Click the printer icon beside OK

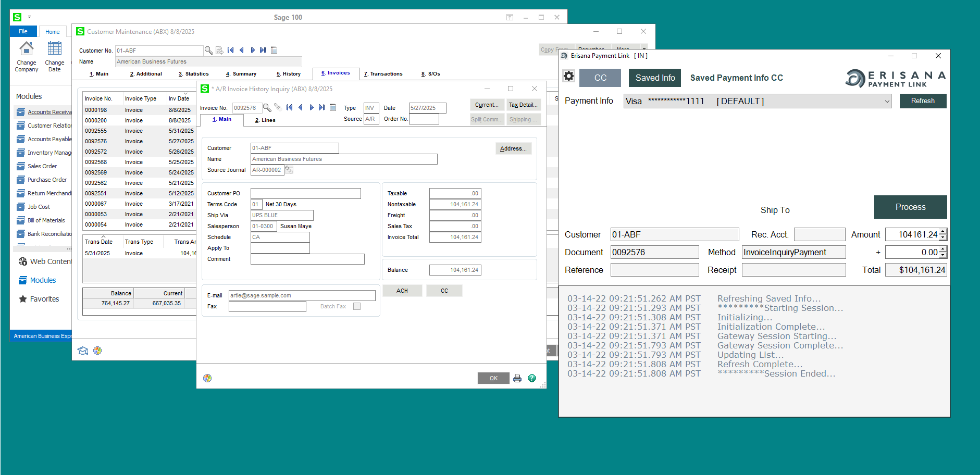(517, 378)
